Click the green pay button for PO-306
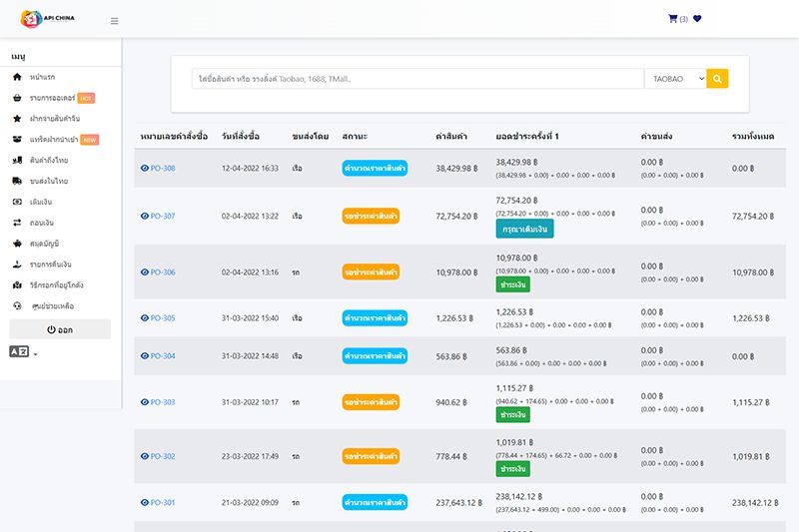 512,284
